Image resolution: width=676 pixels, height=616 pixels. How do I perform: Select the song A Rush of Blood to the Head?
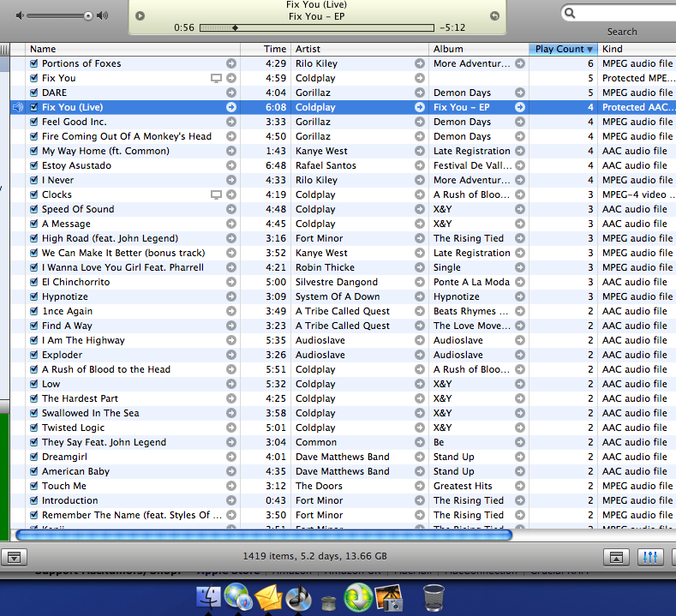click(106, 369)
